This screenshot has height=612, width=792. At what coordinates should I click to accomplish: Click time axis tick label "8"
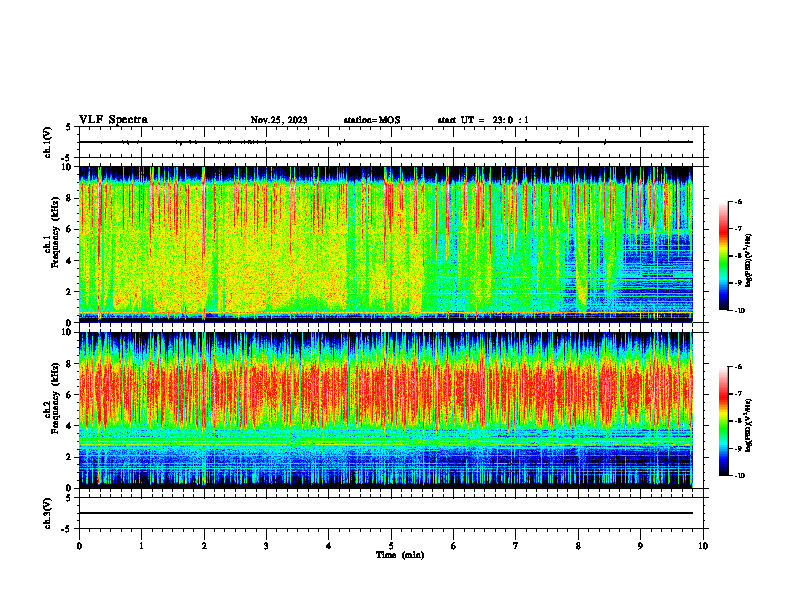pos(578,546)
